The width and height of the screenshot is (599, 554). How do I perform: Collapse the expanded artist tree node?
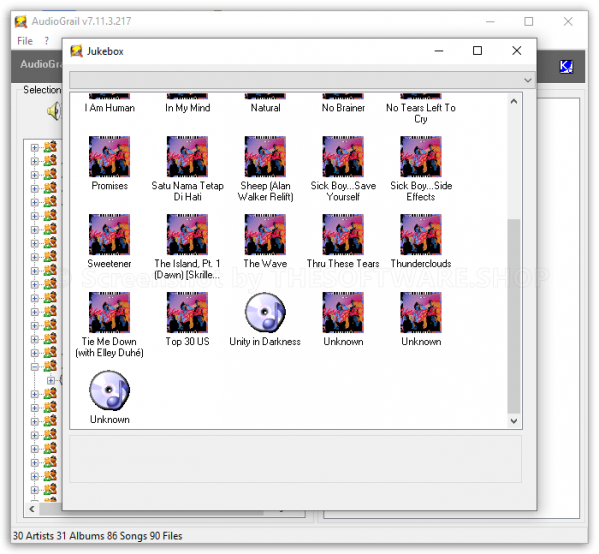pos(35,367)
